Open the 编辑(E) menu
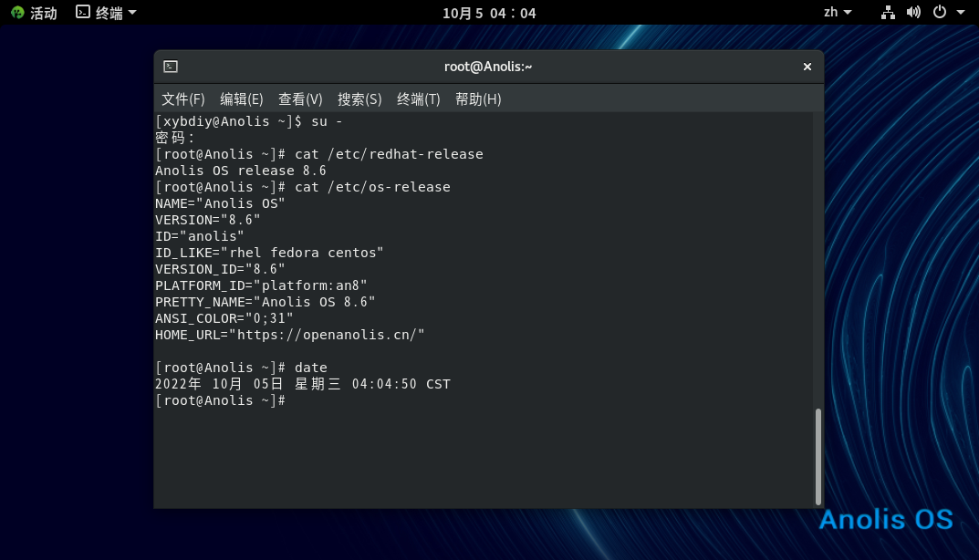Image resolution: width=979 pixels, height=560 pixels. tap(242, 99)
